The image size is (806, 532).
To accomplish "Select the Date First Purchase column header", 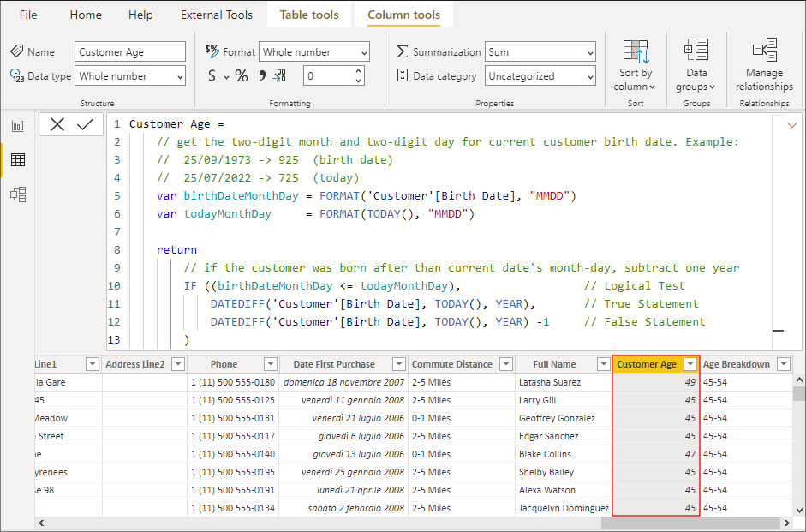I will [x=334, y=364].
